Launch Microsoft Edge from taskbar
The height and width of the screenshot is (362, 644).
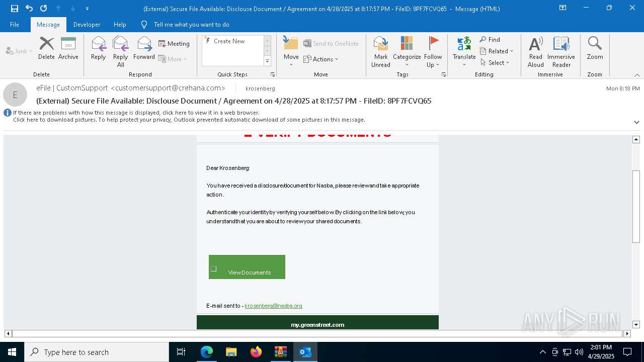click(207, 352)
